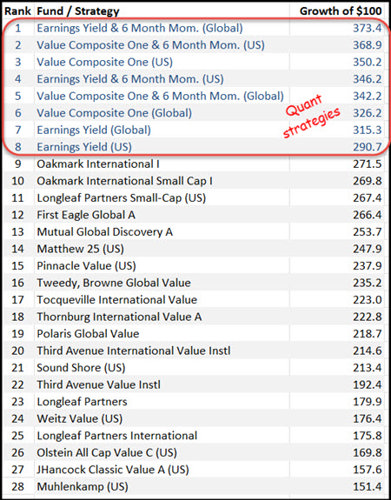
Task: Click 'Earnings Yield & 6 Month Mom. (US)' cell
Action: [130, 79]
